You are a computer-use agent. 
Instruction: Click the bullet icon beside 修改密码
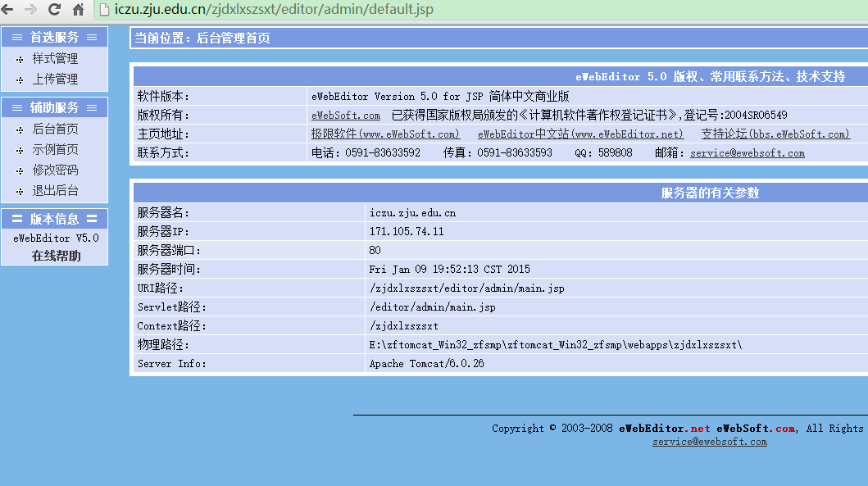(x=20, y=171)
